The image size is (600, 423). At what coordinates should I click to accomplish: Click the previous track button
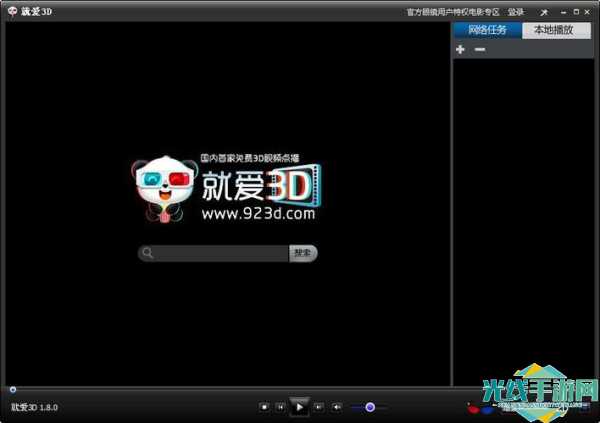click(x=280, y=407)
